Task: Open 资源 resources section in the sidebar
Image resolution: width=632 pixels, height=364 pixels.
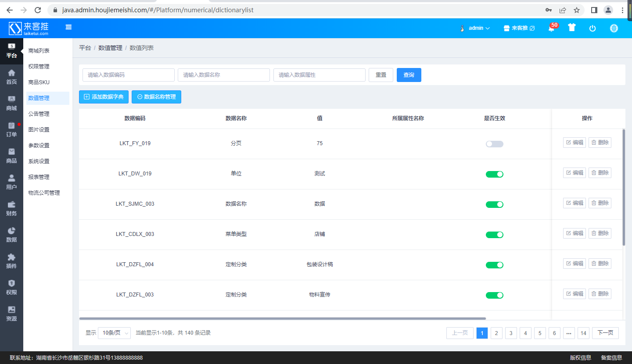Action: (x=11, y=314)
